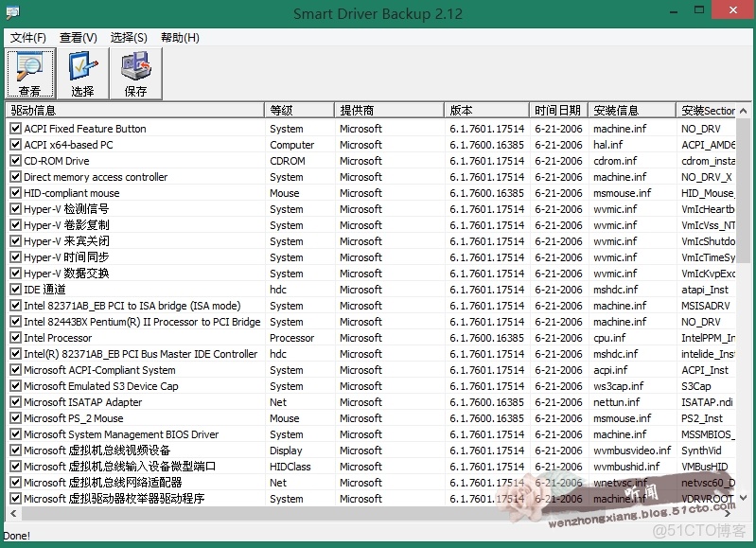Image resolution: width=756 pixels, height=548 pixels.
Task: Toggle the IDE 通道 checkbox
Action: 15,290
